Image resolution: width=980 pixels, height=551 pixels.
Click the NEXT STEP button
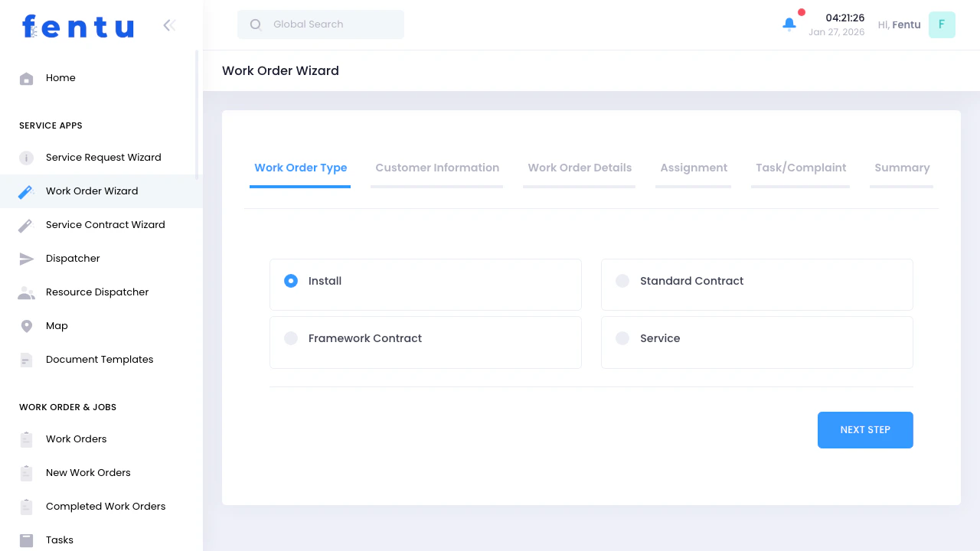pos(865,429)
